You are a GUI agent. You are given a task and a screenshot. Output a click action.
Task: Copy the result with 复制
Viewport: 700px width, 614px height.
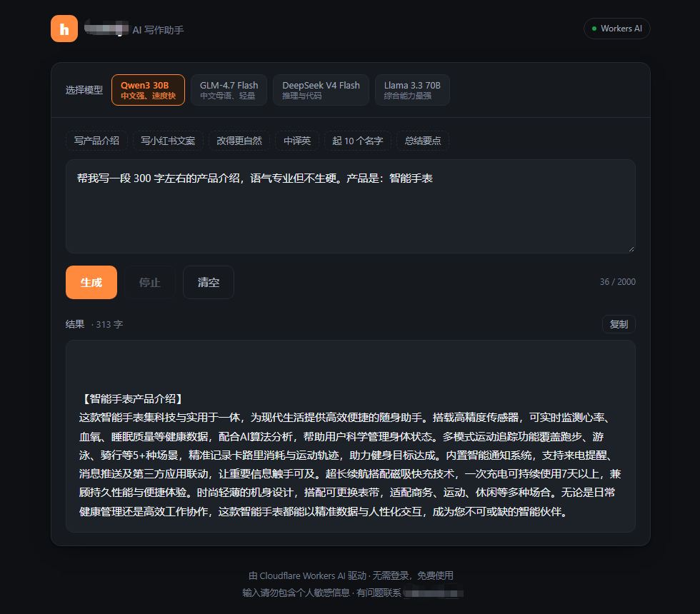click(x=619, y=324)
